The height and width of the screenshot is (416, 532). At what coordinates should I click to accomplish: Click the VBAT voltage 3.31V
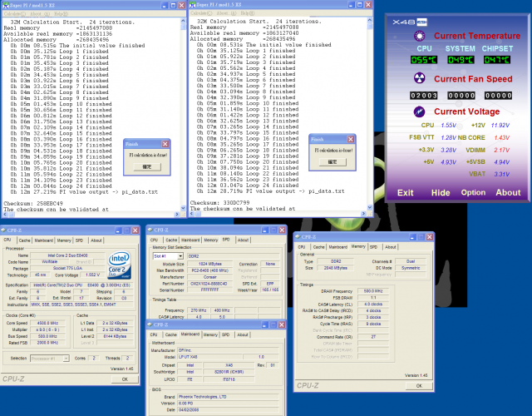coord(501,174)
